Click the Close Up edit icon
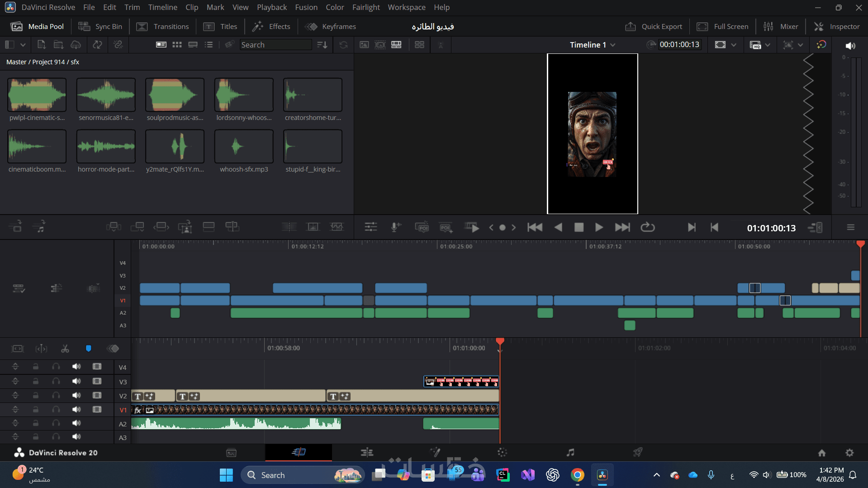The height and width of the screenshot is (488, 868). (x=185, y=227)
